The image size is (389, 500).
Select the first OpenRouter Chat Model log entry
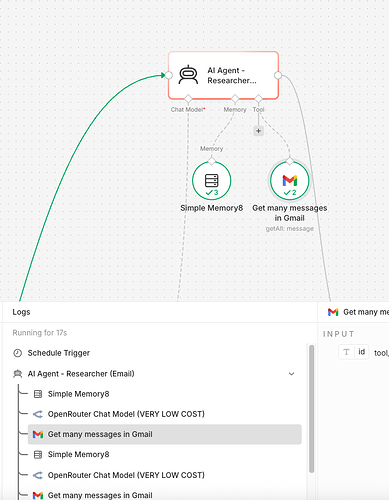(165, 414)
